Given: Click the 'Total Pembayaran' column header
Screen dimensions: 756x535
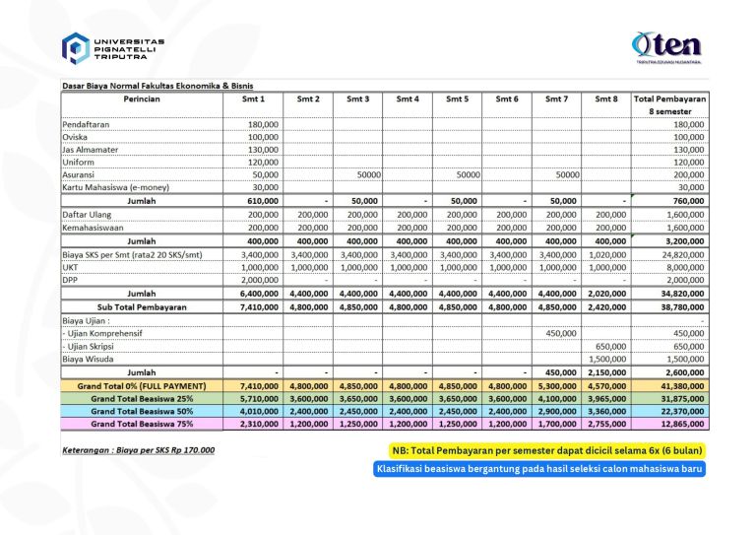Looking at the screenshot, I should (668, 99).
